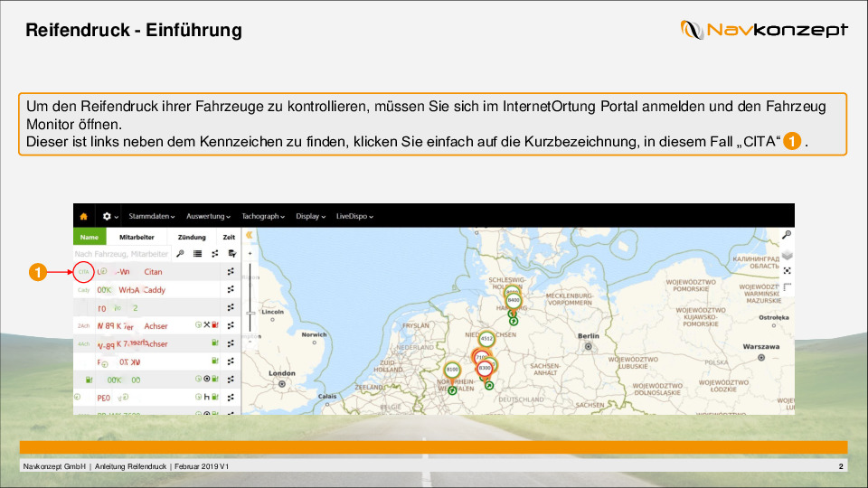This screenshot has width=868, height=488.
Task: Click the Berlin city label on map
Action: click(x=589, y=336)
